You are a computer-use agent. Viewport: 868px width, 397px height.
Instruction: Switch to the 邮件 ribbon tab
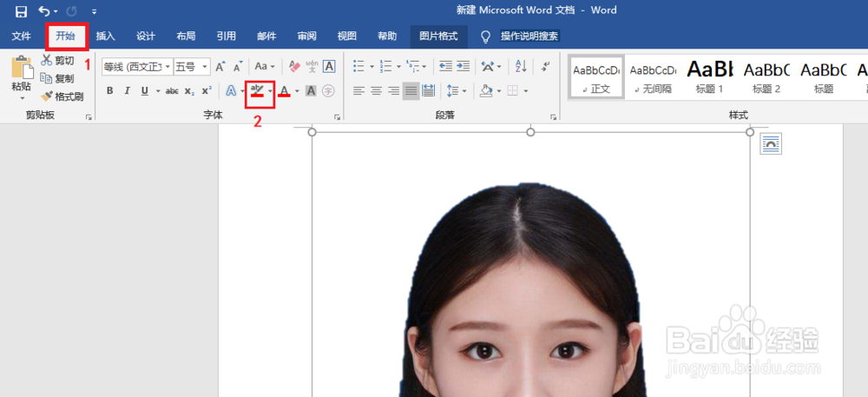(266, 36)
